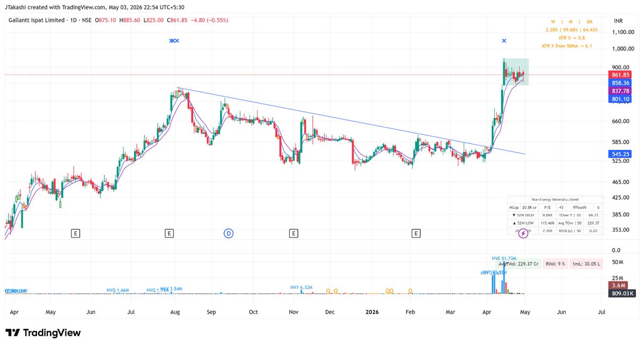
Task: Click the 1mL: 30.05 L badge
Action: click(587, 264)
